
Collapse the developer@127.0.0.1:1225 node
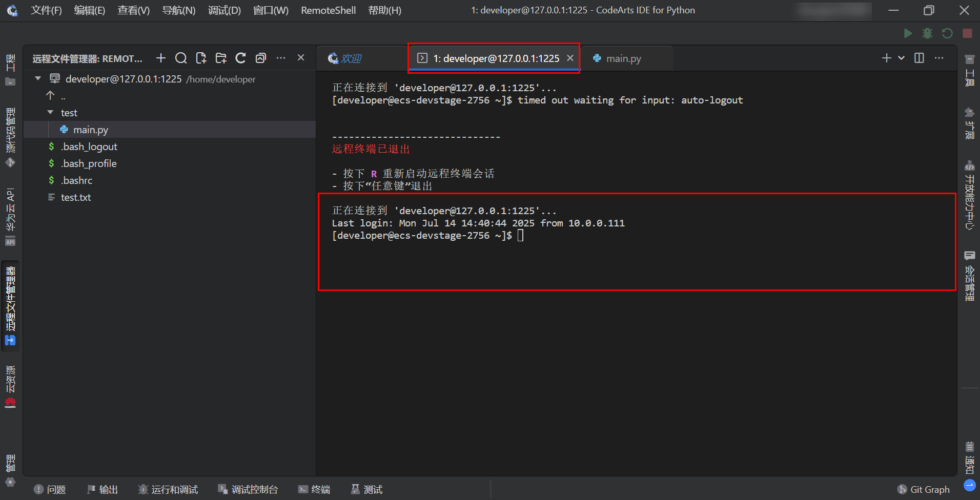pos(37,78)
